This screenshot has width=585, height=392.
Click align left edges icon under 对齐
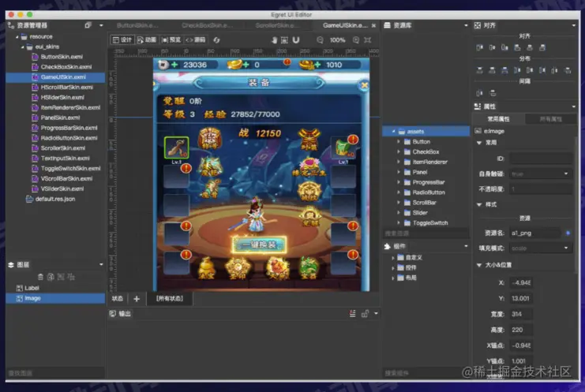point(480,47)
